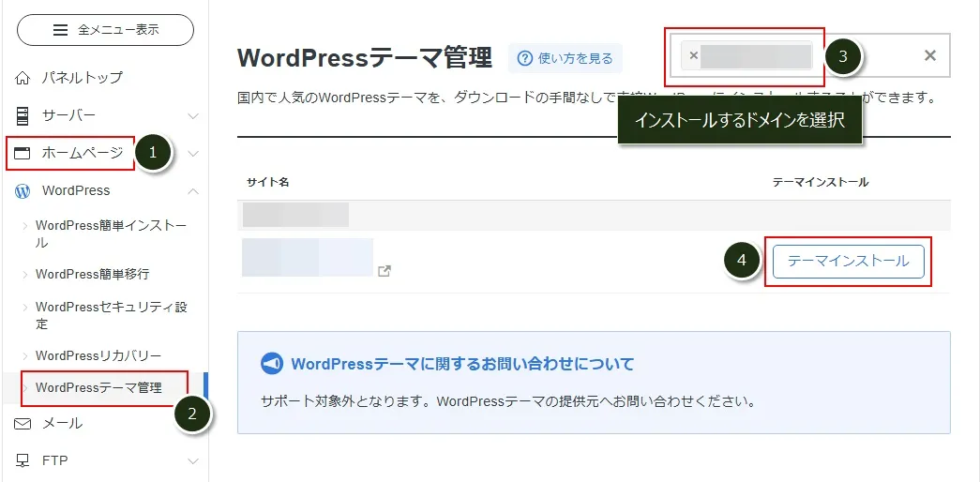Expand the サーバー menu chevron

tap(193, 116)
